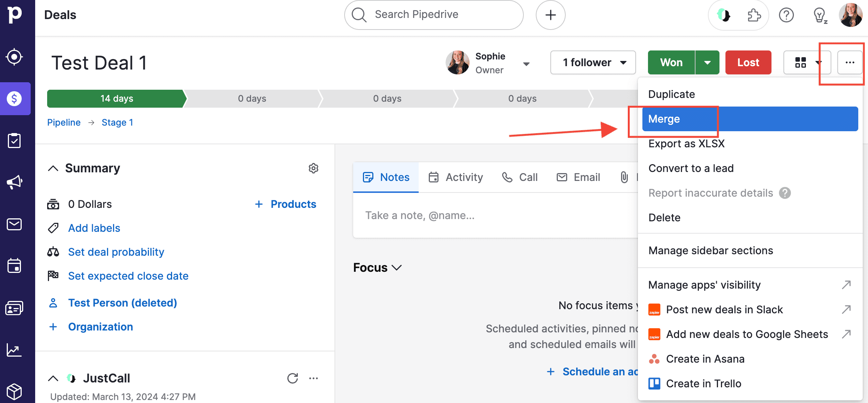Screen dimensions: 868x403
Task: Click the second pipeline stage segment
Action: click(252, 99)
